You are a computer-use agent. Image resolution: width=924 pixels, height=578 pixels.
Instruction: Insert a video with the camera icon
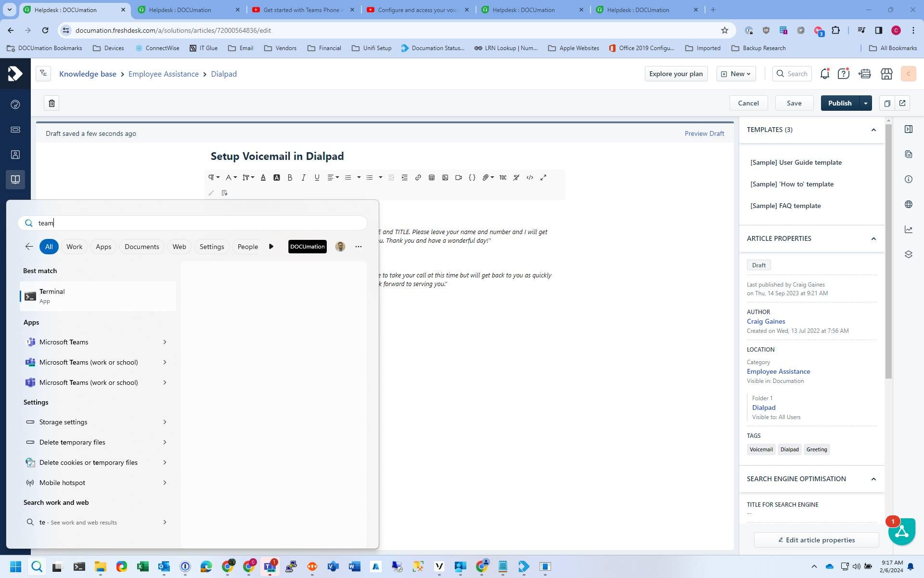click(459, 178)
